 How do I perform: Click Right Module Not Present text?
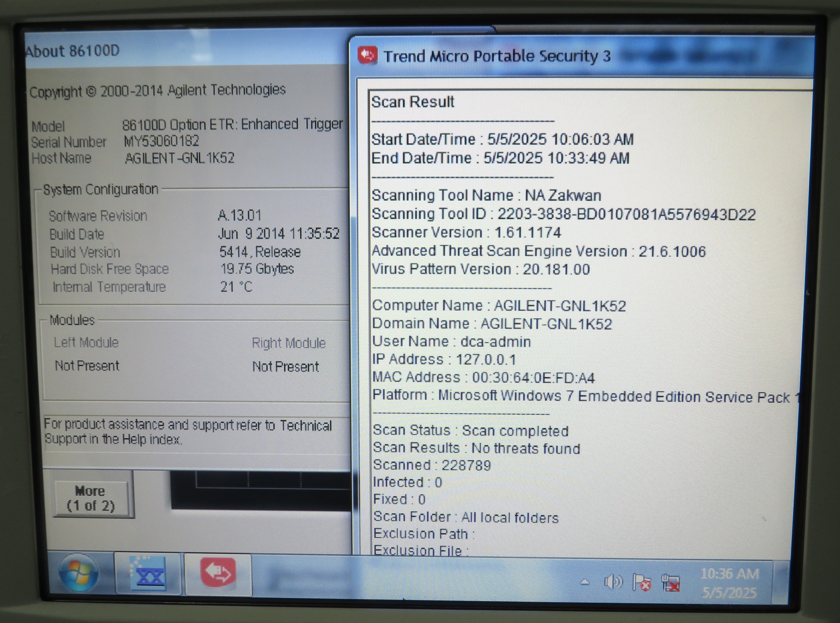pos(285,366)
